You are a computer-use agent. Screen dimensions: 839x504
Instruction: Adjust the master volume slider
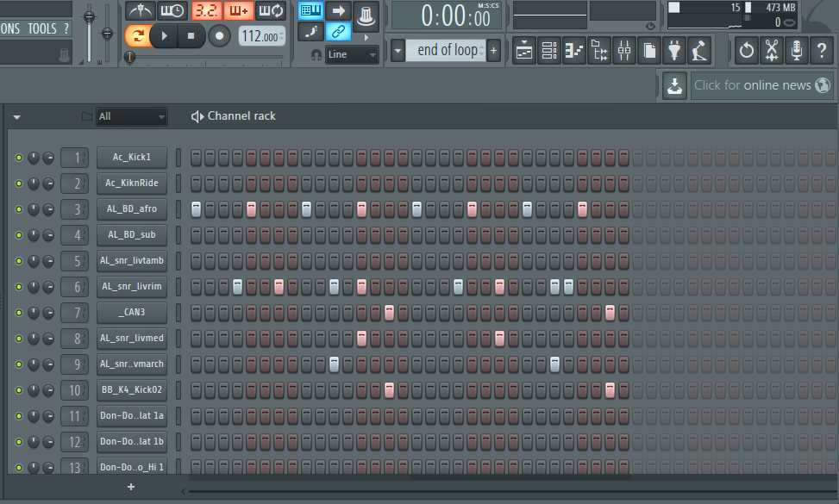[x=89, y=16]
